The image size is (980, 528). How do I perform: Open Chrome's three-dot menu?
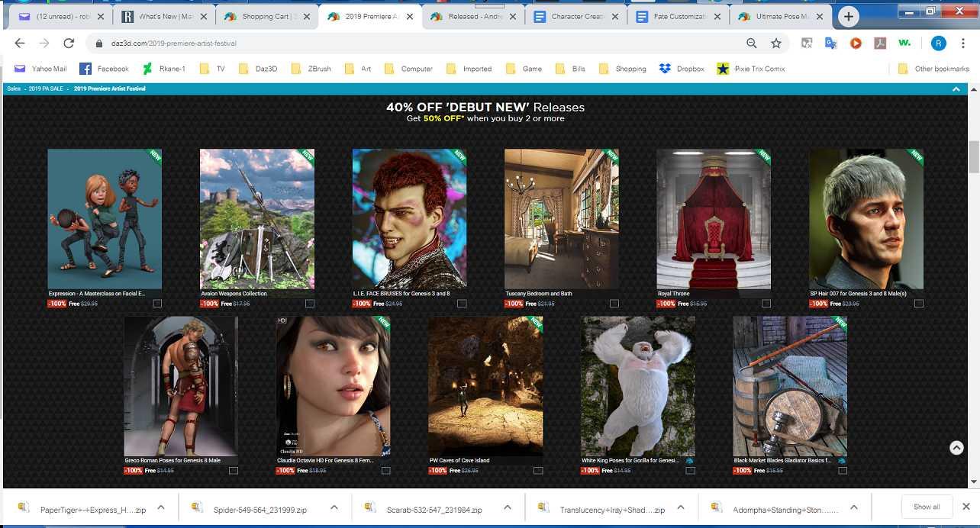pyautogui.click(x=964, y=43)
